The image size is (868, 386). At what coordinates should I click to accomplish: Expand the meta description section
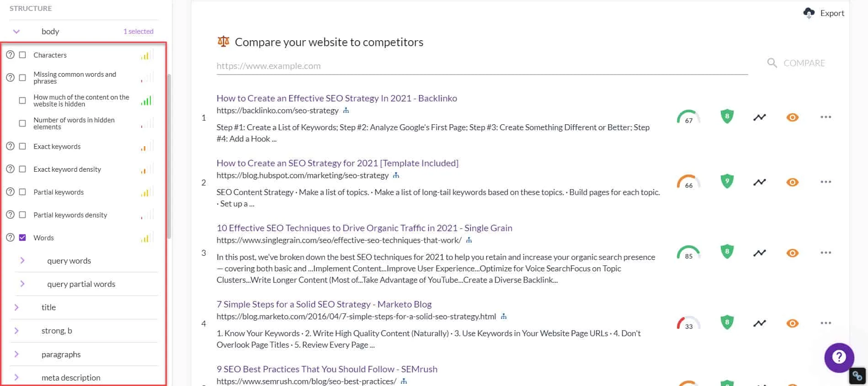point(16,377)
